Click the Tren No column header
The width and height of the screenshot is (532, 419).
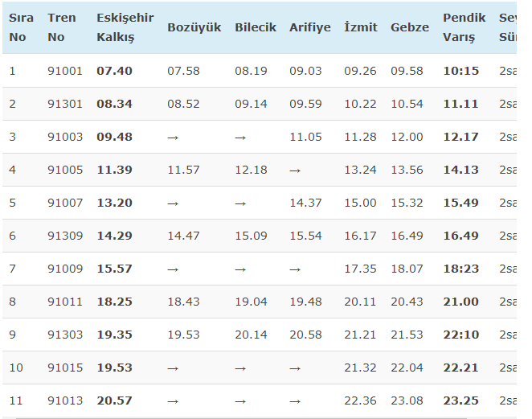pyautogui.click(x=62, y=27)
